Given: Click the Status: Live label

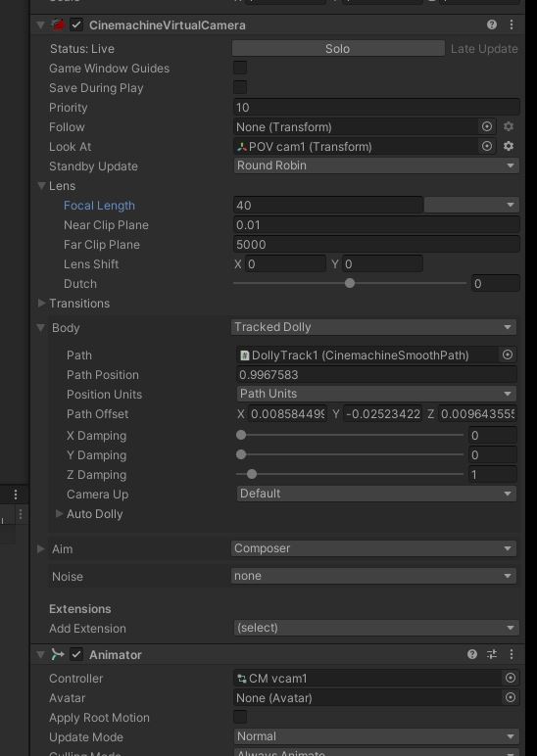Looking at the screenshot, I should point(82,49).
